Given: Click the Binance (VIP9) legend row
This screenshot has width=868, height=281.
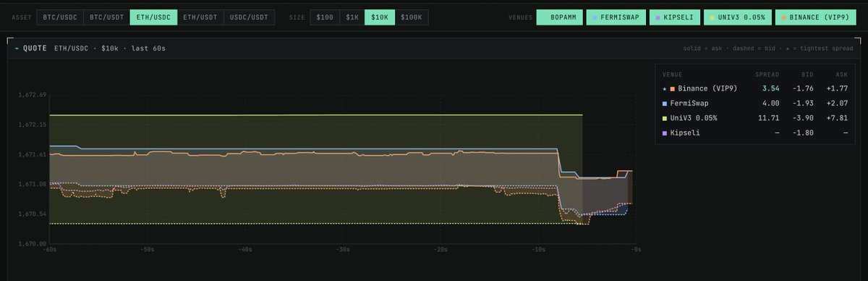Looking at the screenshot, I should click(755, 88).
